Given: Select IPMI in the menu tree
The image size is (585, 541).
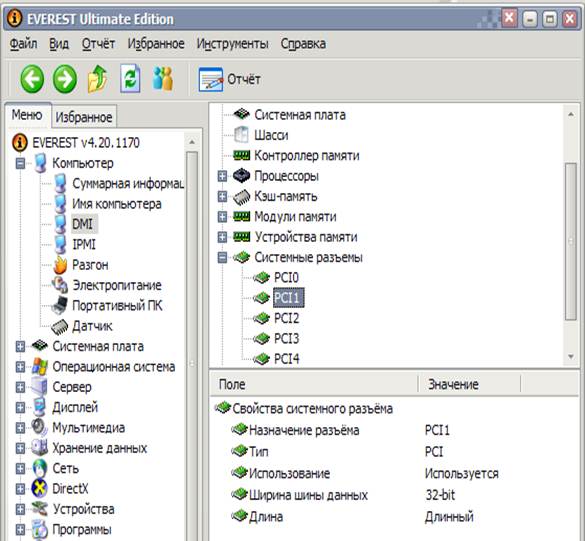Looking at the screenshot, I should (84, 244).
